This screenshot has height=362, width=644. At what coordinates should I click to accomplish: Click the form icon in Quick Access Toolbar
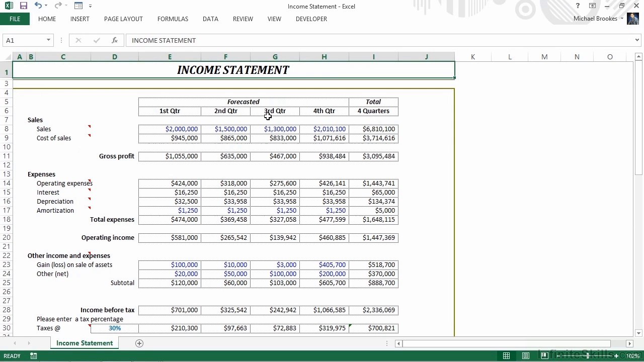pyautogui.click(x=78, y=6)
